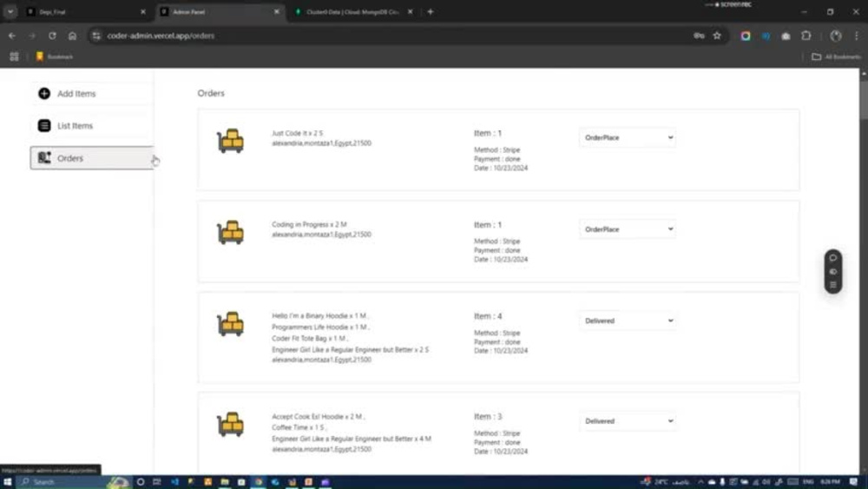Click parcel icon of Coding in Progress order

click(x=230, y=232)
